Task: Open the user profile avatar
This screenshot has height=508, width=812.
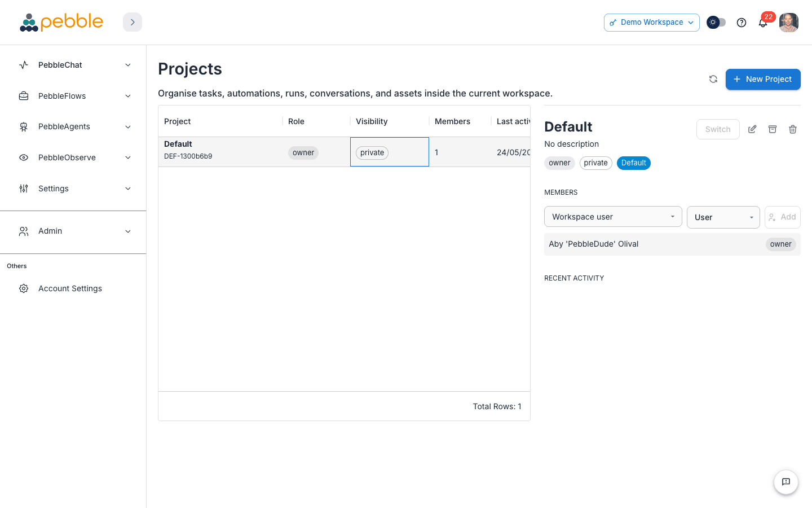Action: coord(789,23)
